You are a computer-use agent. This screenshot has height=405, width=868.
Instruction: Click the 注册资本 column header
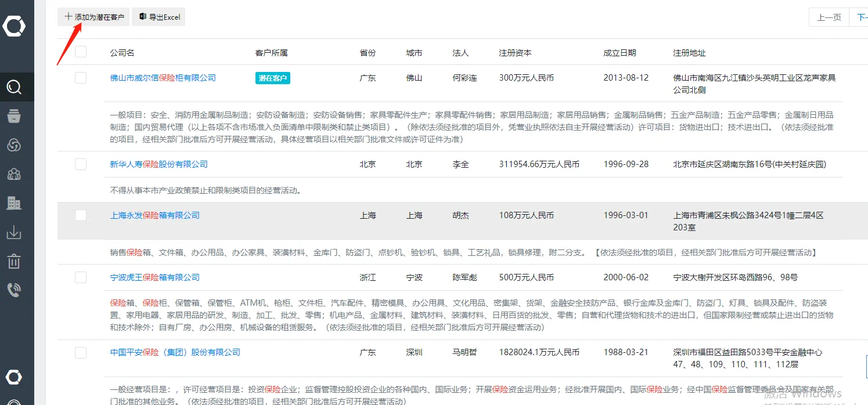tap(515, 53)
